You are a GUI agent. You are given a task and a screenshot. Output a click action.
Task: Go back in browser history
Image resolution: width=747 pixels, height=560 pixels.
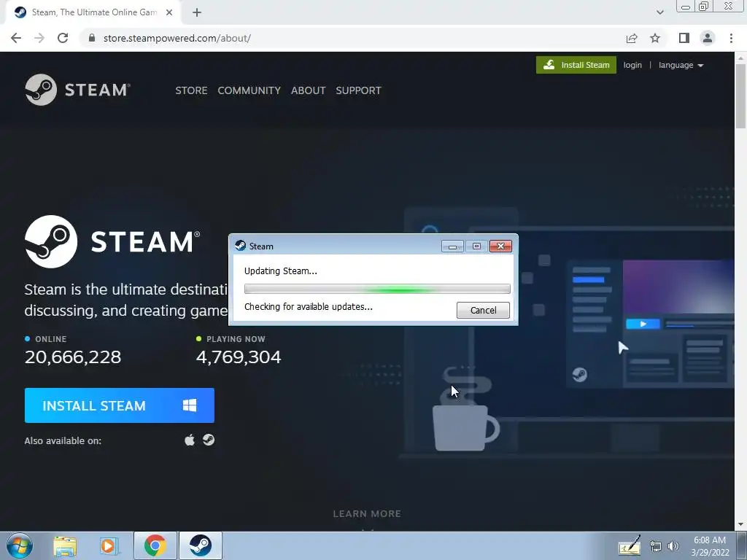click(16, 38)
